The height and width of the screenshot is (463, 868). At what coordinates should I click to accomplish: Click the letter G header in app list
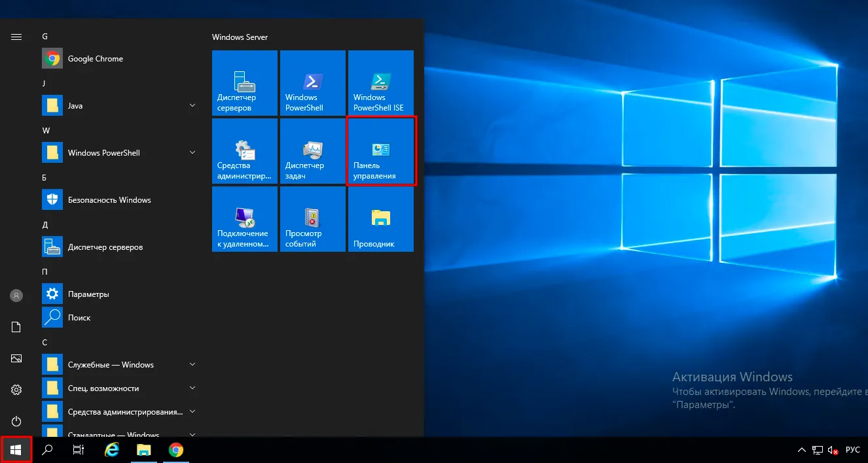pos(45,37)
